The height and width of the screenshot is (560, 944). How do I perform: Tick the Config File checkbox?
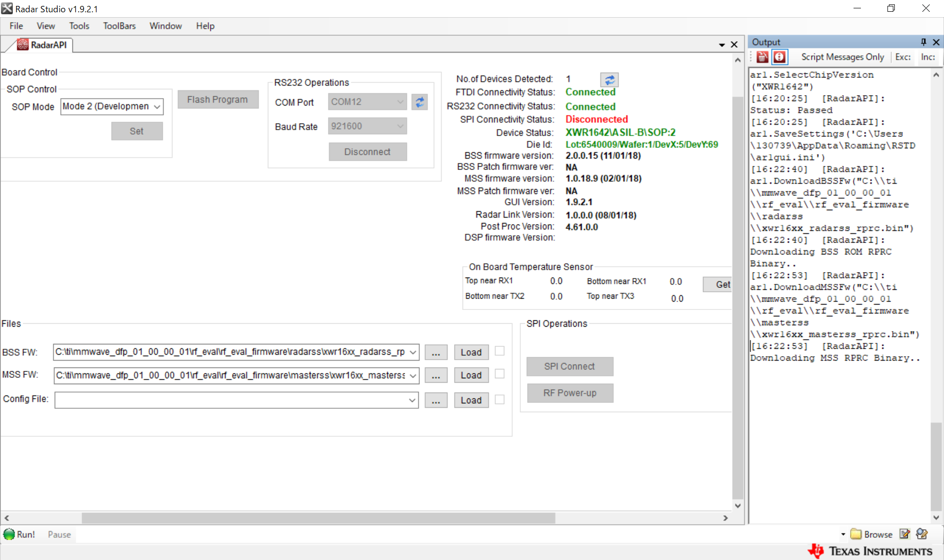pyautogui.click(x=500, y=399)
